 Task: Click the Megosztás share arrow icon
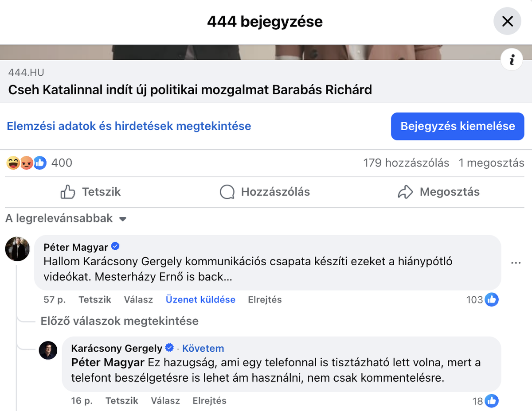click(x=405, y=192)
